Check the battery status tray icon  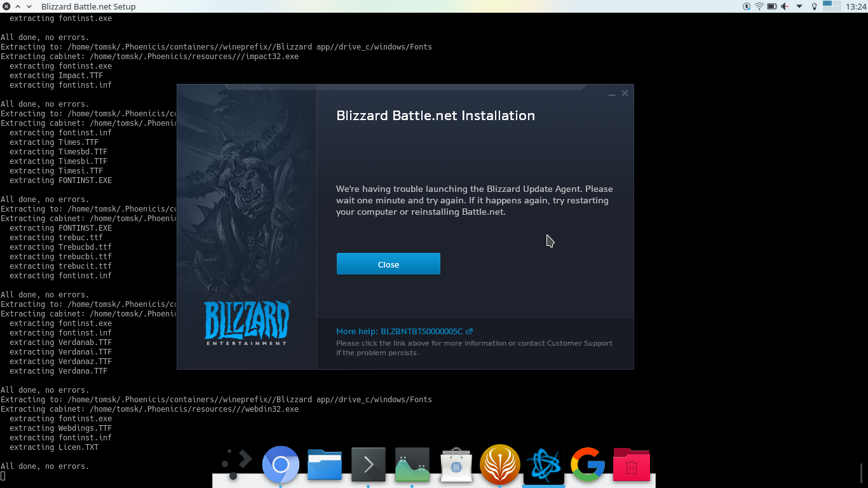pos(772,6)
